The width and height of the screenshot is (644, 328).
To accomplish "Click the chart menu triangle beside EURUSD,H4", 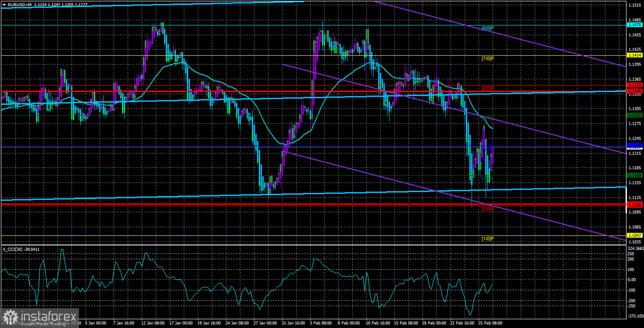I will click(4, 4).
